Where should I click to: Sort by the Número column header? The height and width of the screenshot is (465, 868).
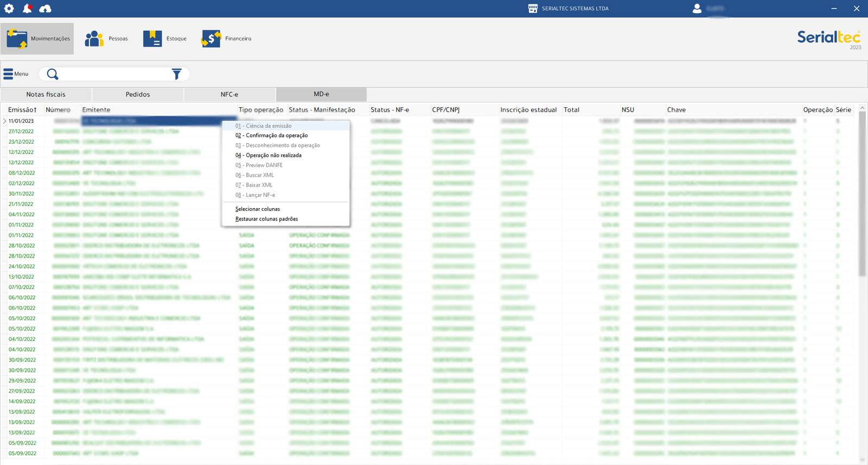(58, 109)
